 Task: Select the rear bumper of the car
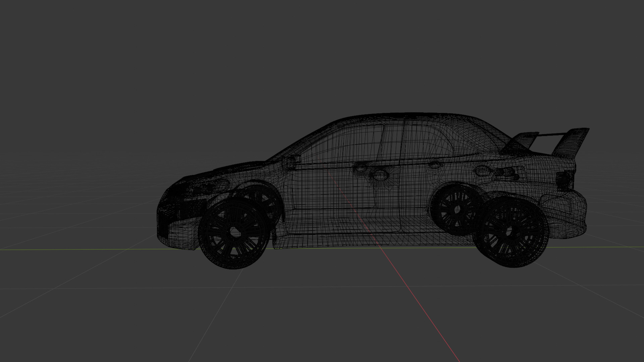coord(567,215)
